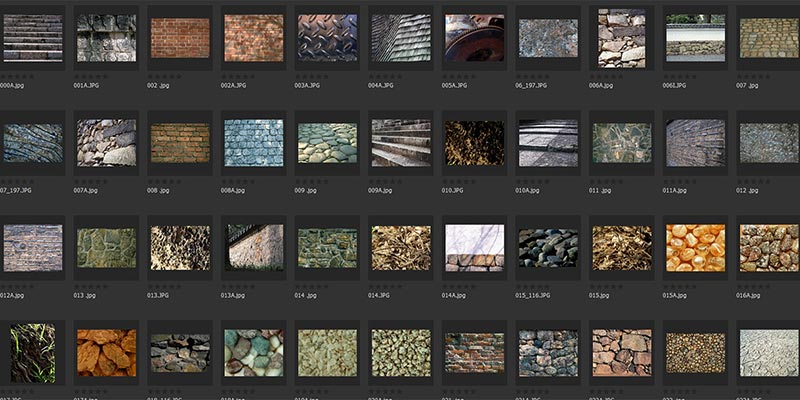Select the 013A.jpg wall with fence thumbnail
This screenshot has height=400, width=800.
tap(254, 248)
